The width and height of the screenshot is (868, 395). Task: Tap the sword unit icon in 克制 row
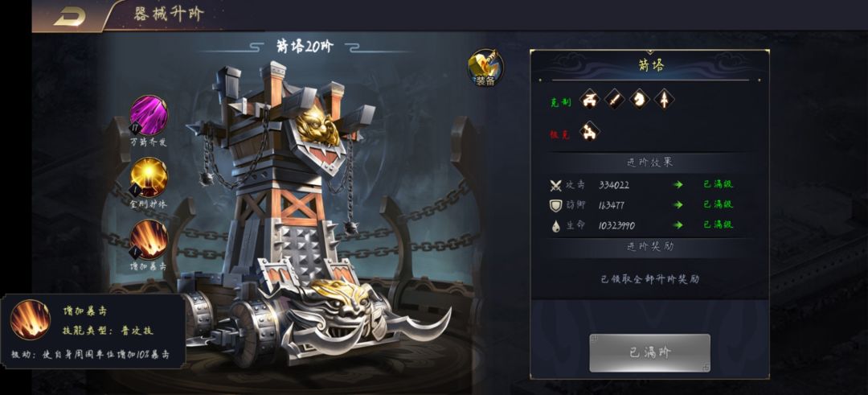(x=615, y=100)
